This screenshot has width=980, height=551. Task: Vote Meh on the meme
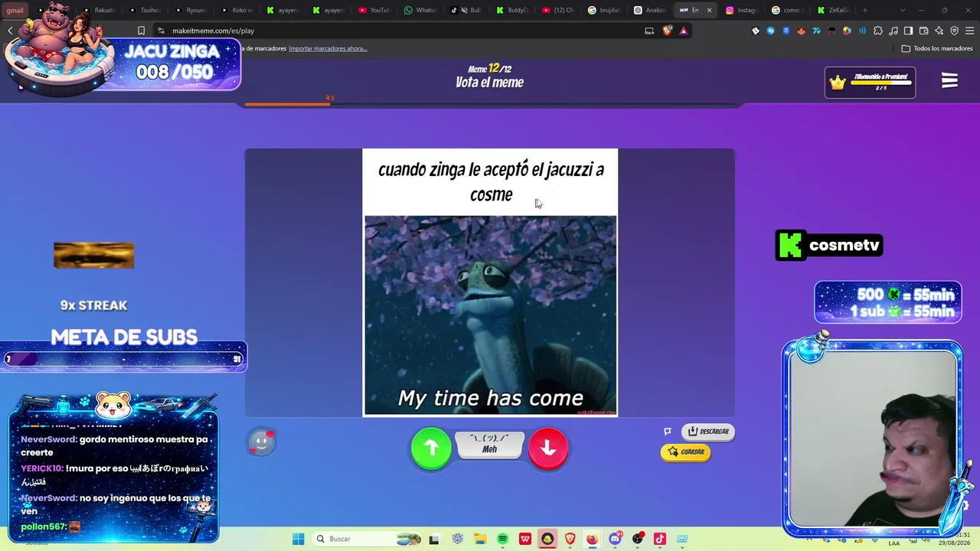coord(490,445)
